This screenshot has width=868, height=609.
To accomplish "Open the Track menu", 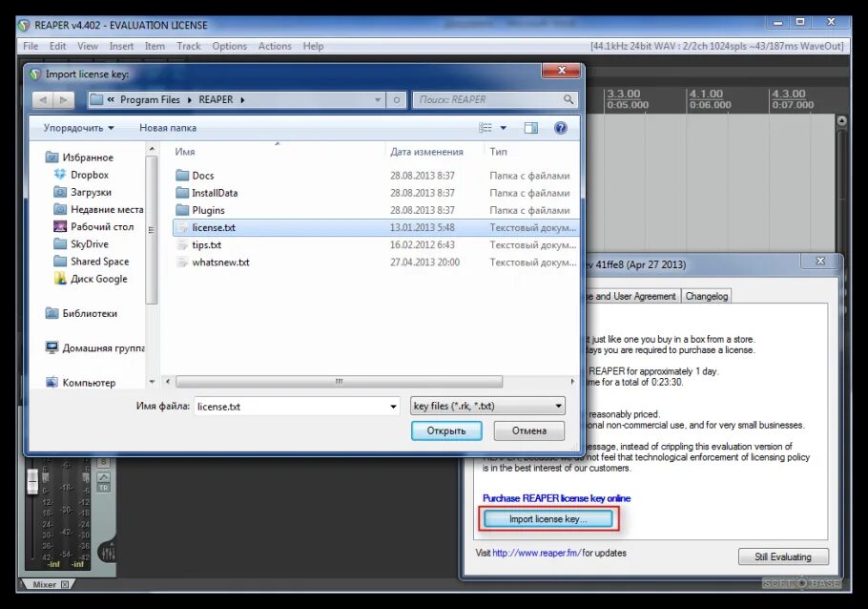I will 189,46.
